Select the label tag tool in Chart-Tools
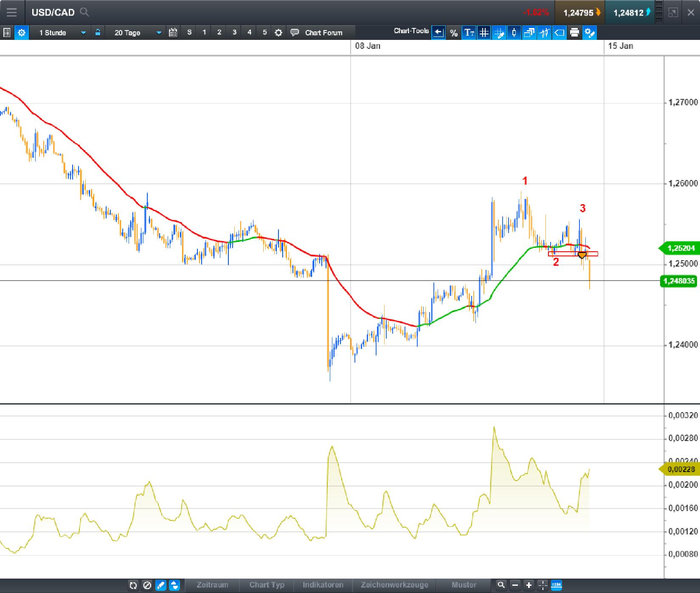The width and height of the screenshot is (700, 593). 559,32
